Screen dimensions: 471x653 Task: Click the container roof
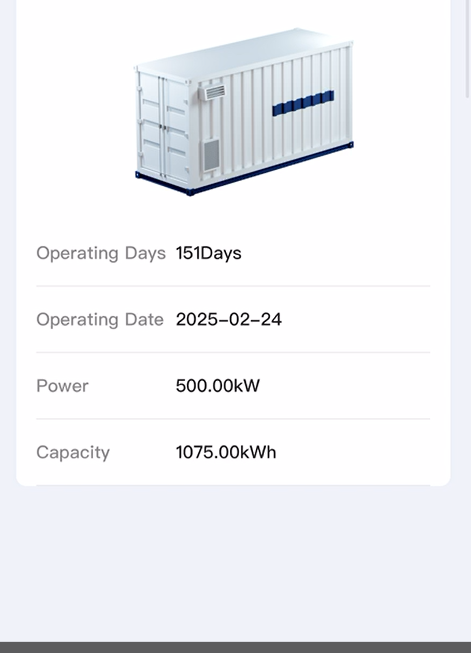click(244, 53)
